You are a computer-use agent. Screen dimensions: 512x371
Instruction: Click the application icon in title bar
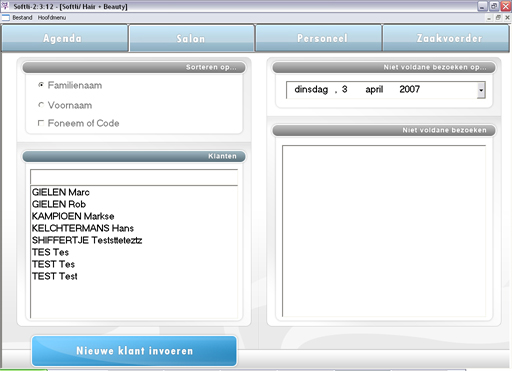(5, 6)
